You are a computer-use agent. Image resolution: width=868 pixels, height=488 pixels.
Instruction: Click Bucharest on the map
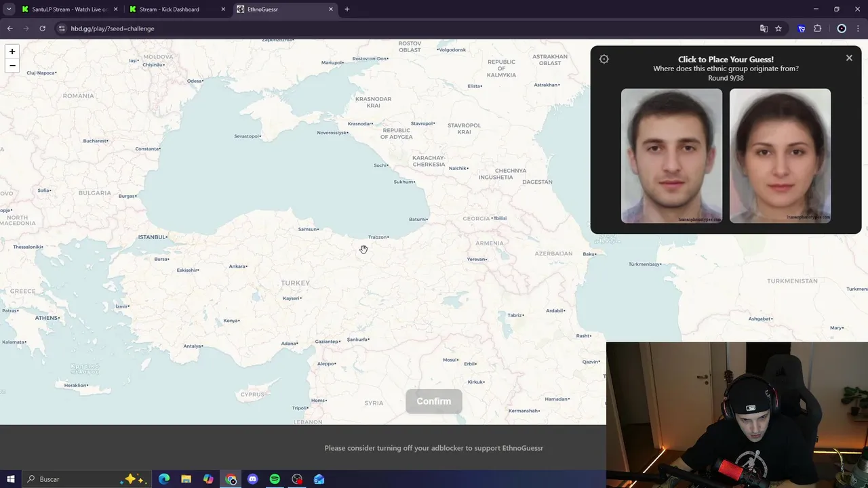tap(96, 141)
